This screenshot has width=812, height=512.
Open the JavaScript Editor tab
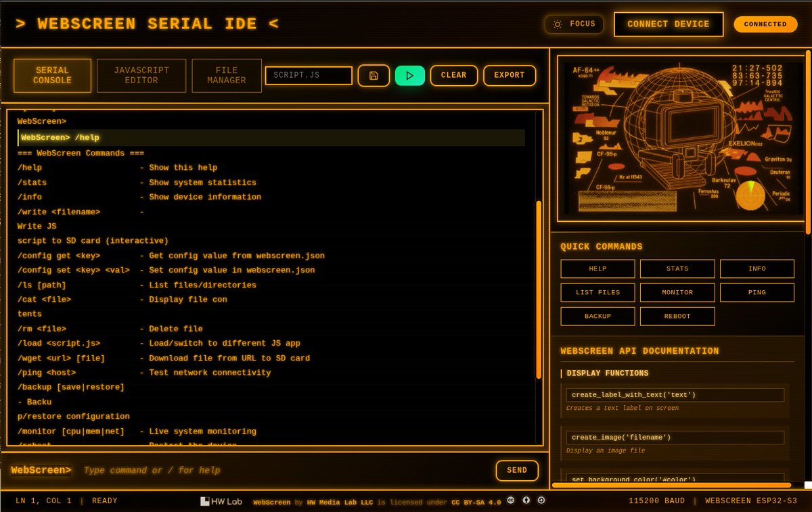141,75
